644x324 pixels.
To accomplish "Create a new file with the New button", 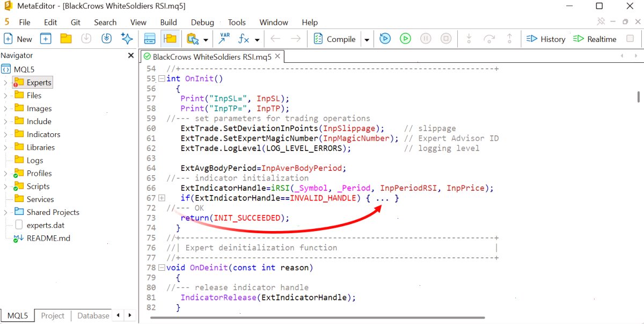I will [18, 39].
